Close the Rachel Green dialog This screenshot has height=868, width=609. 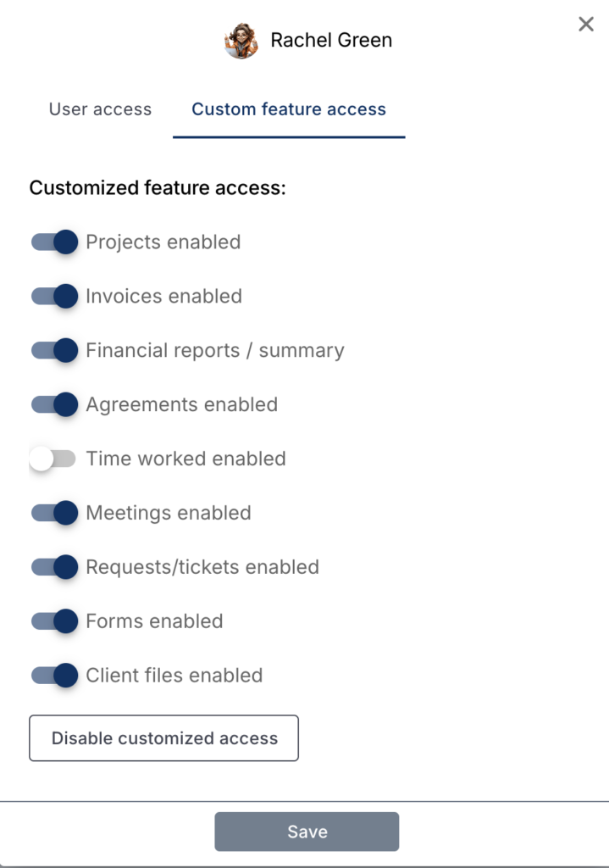click(585, 24)
